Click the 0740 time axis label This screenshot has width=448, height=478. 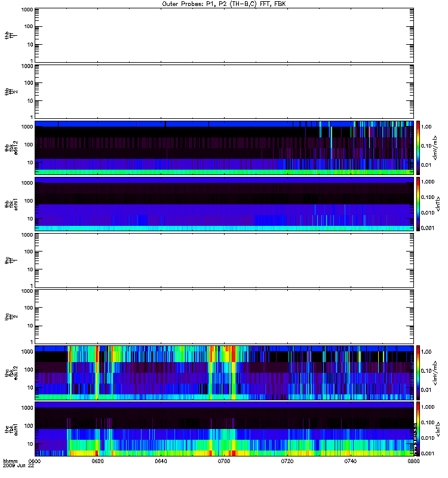pos(351,461)
